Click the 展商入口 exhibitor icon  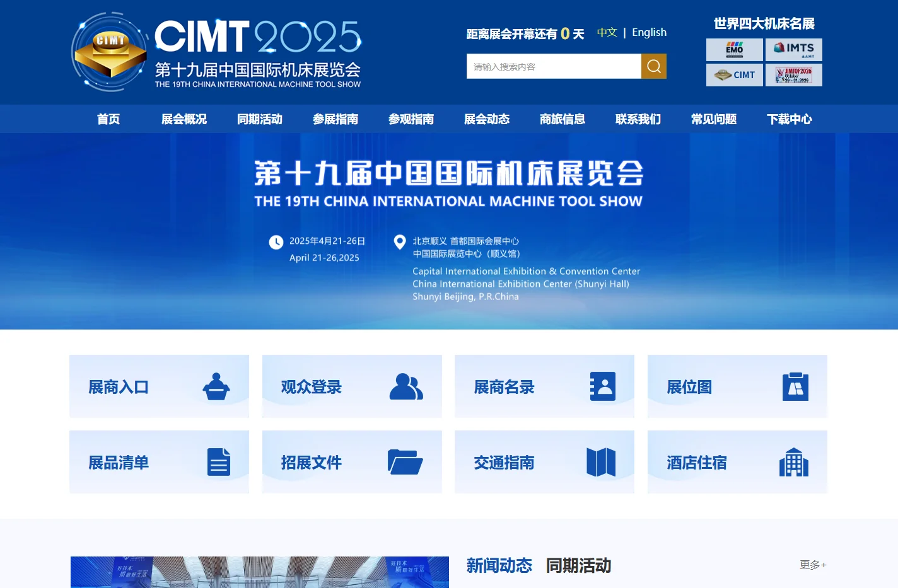coord(216,386)
